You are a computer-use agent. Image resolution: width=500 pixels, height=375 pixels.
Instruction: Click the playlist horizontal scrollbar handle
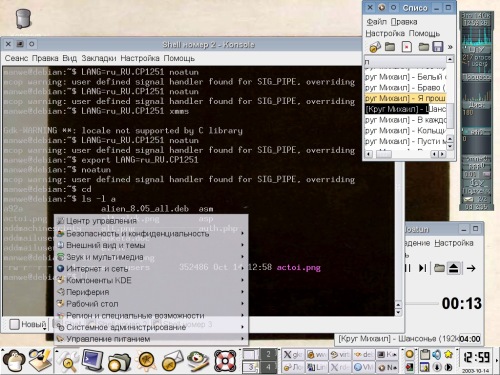point(384,154)
